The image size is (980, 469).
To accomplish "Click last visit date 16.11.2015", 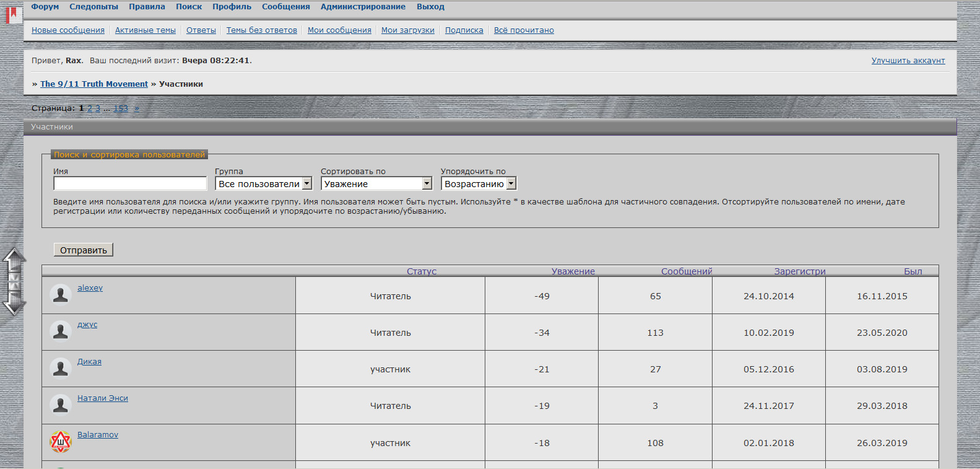I will tap(882, 296).
